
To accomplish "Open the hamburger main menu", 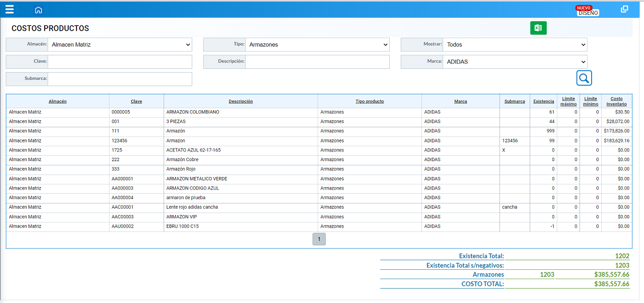I will (x=10, y=9).
